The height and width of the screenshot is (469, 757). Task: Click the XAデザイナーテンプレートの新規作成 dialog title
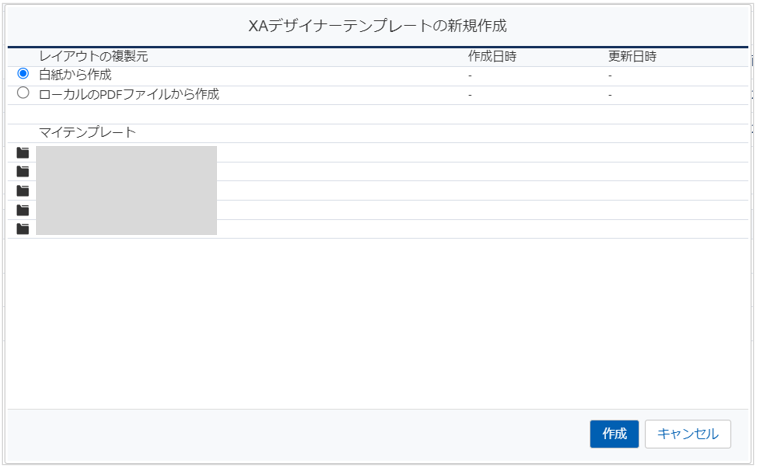click(378, 25)
